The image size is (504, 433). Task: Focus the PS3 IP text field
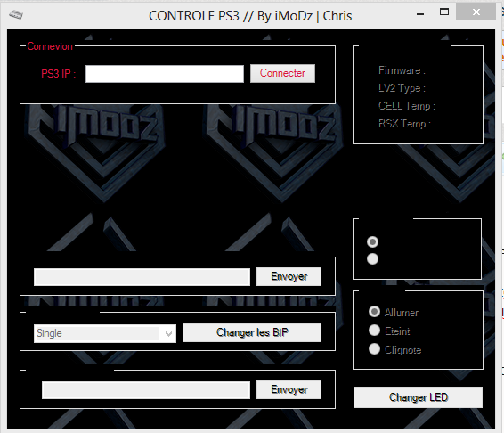pyautogui.click(x=165, y=74)
